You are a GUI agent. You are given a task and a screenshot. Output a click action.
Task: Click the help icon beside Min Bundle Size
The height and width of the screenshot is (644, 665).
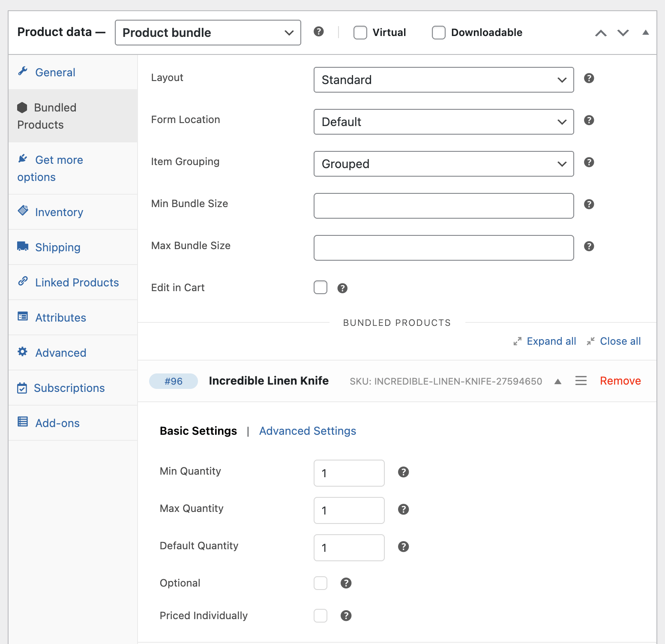click(589, 204)
